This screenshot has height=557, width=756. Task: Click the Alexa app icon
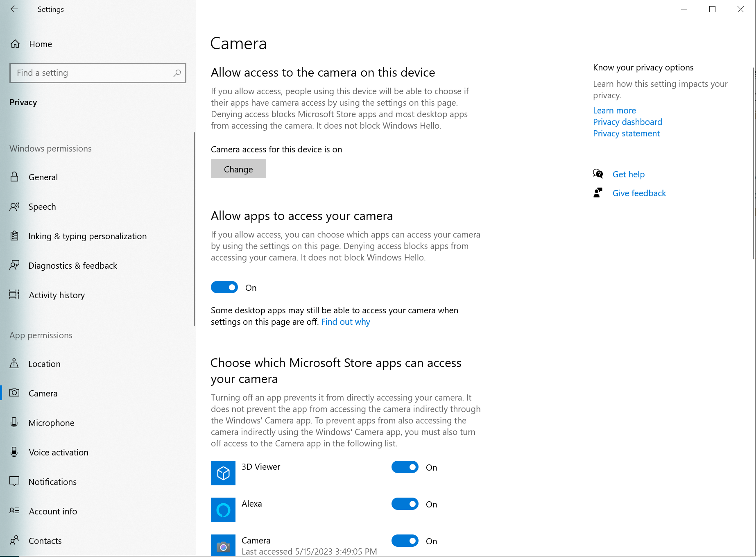click(223, 510)
